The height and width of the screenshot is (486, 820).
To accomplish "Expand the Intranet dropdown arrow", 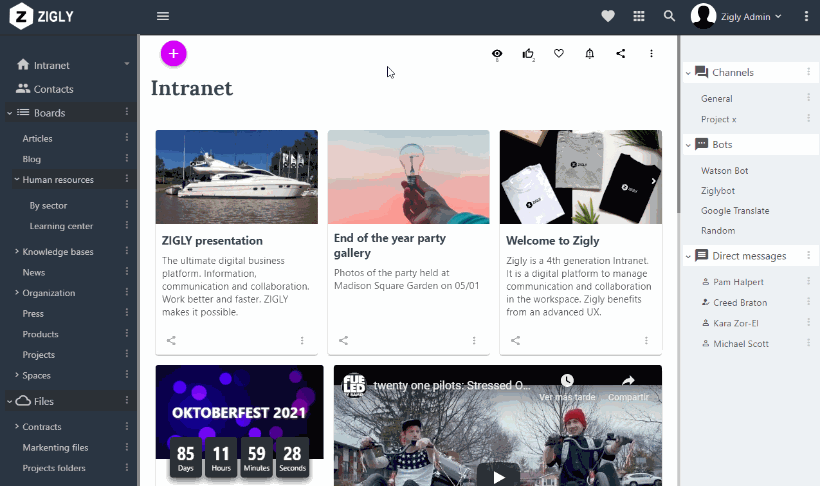I will (127, 64).
